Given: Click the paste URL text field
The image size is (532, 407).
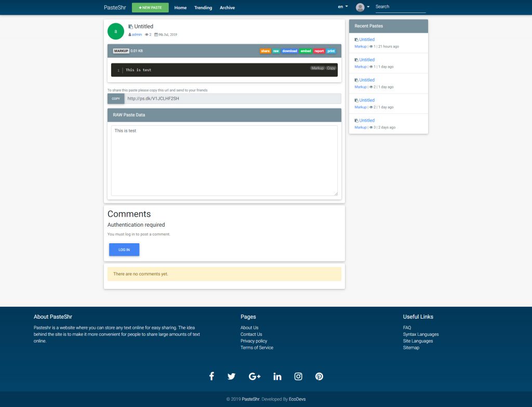Looking at the screenshot, I should (x=233, y=98).
